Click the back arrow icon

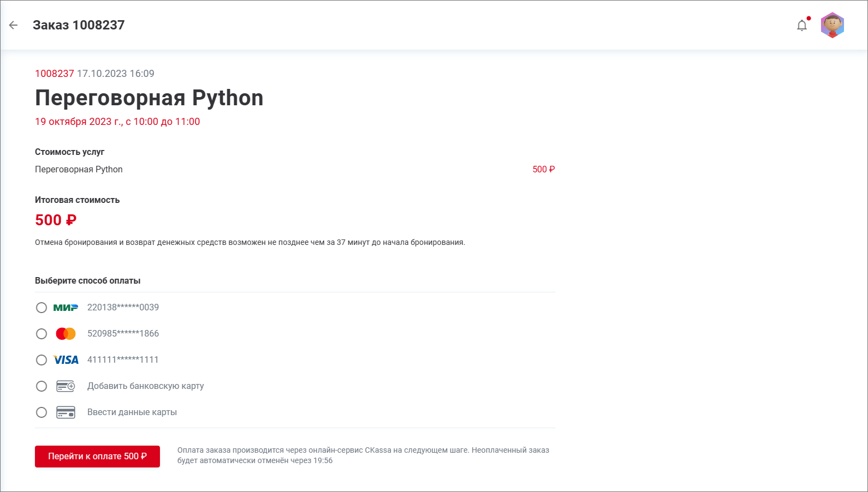[14, 25]
